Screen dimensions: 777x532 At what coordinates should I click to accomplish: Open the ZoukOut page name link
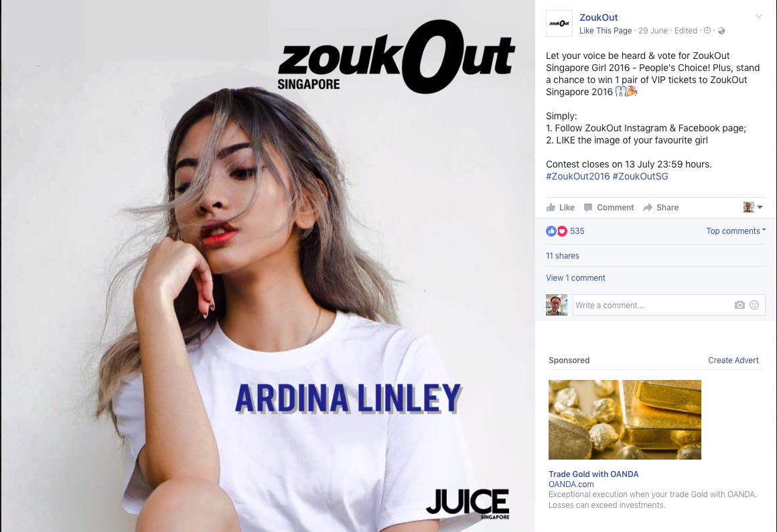pyautogui.click(x=599, y=17)
